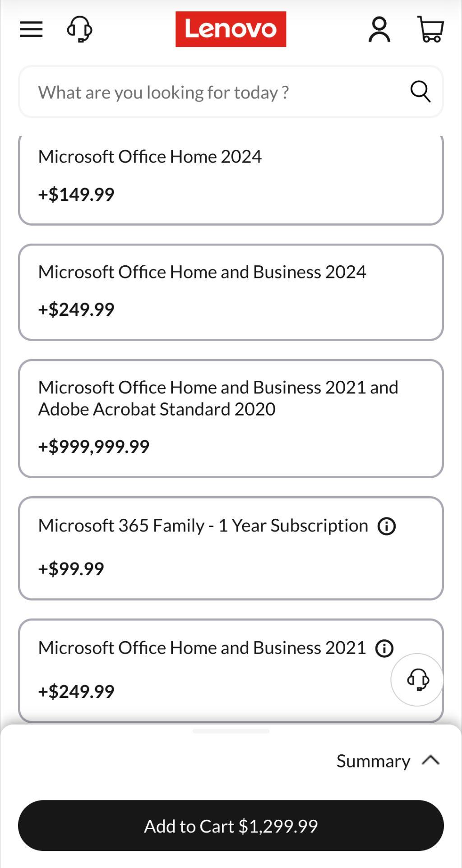Viewport: 462px width, 868px height.
Task: Expand the Summary chevron arrow
Action: tap(431, 760)
